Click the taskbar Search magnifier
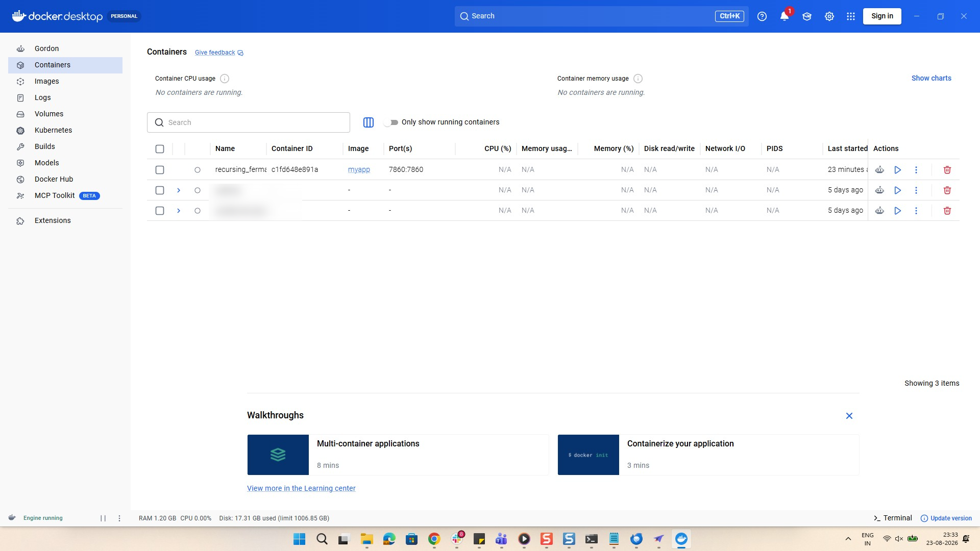 (x=322, y=539)
